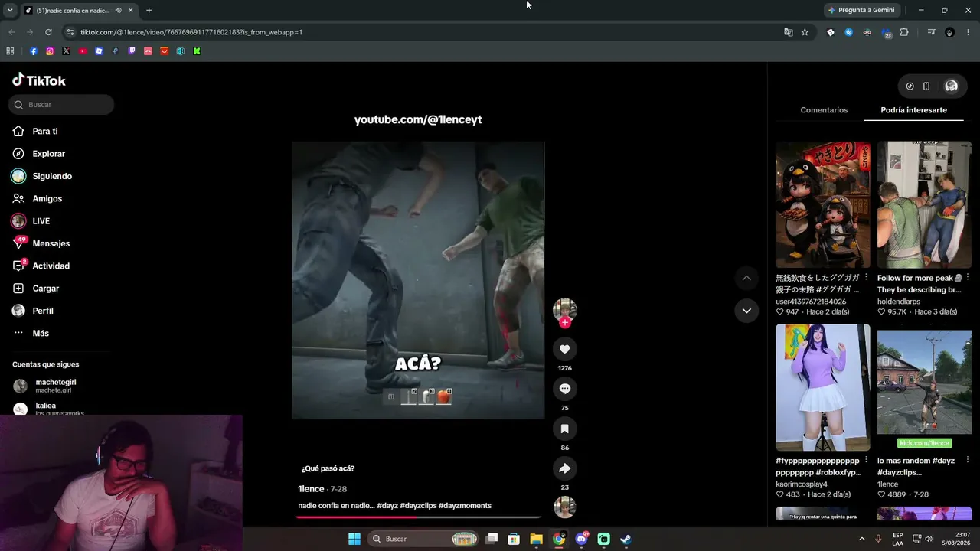This screenshot has width=980, height=551.
Task: Click the address bar URL
Action: 191,32
